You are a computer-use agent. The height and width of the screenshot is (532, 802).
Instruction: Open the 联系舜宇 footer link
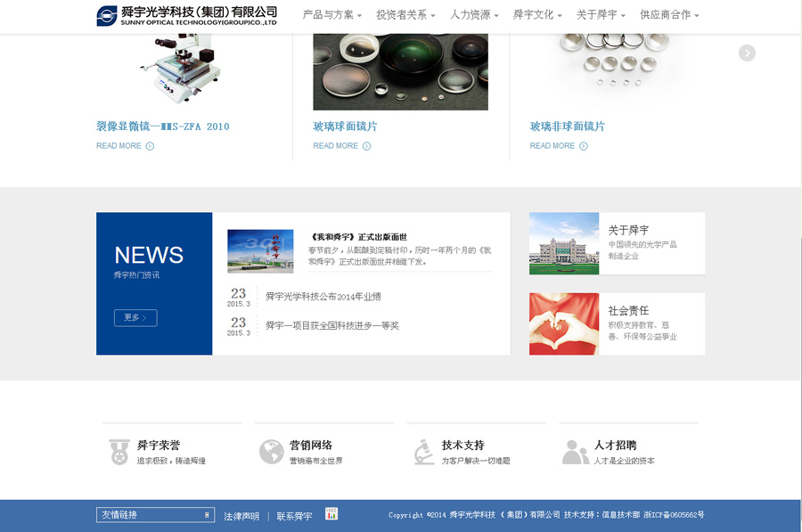coord(295,516)
